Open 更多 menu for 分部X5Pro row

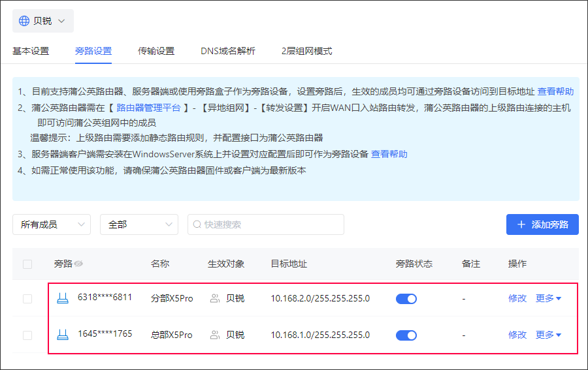coord(548,298)
